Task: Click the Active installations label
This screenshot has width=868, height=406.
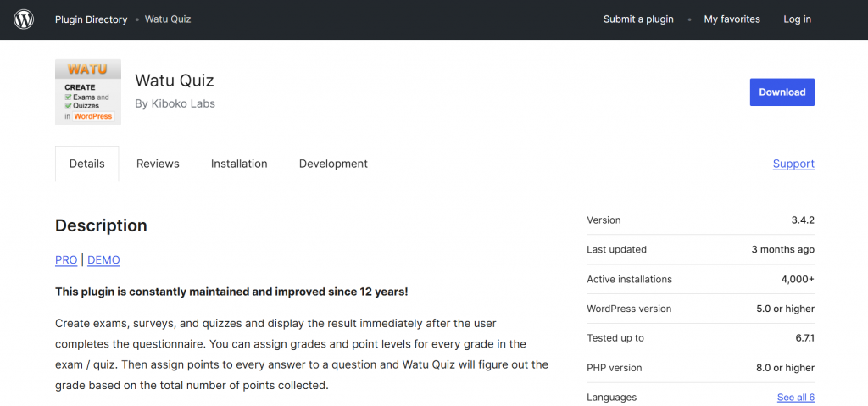Action: pyautogui.click(x=630, y=279)
